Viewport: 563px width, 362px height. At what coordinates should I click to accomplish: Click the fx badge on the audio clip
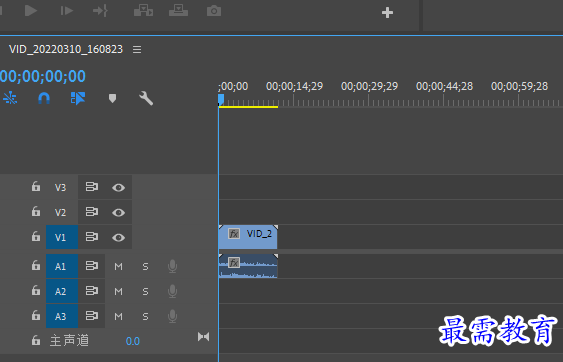pyautogui.click(x=234, y=263)
